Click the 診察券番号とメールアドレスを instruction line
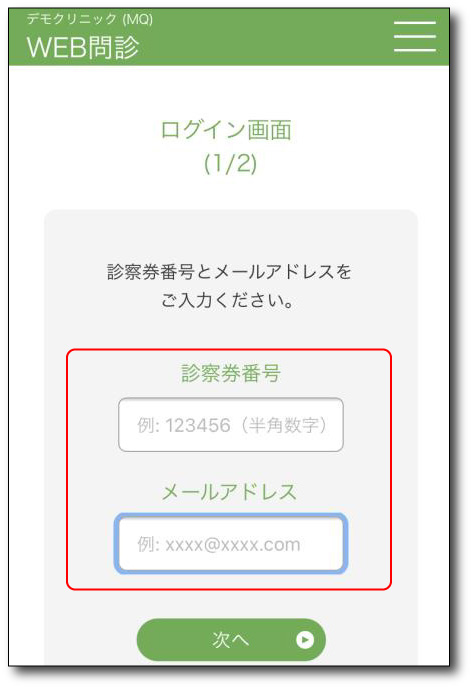The height and width of the screenshot is (688, 472). (229, 272)
